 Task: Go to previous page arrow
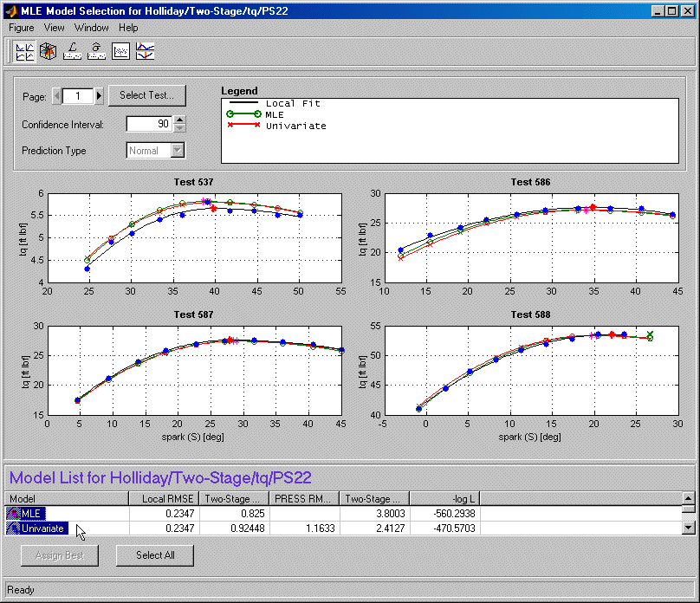56,96
